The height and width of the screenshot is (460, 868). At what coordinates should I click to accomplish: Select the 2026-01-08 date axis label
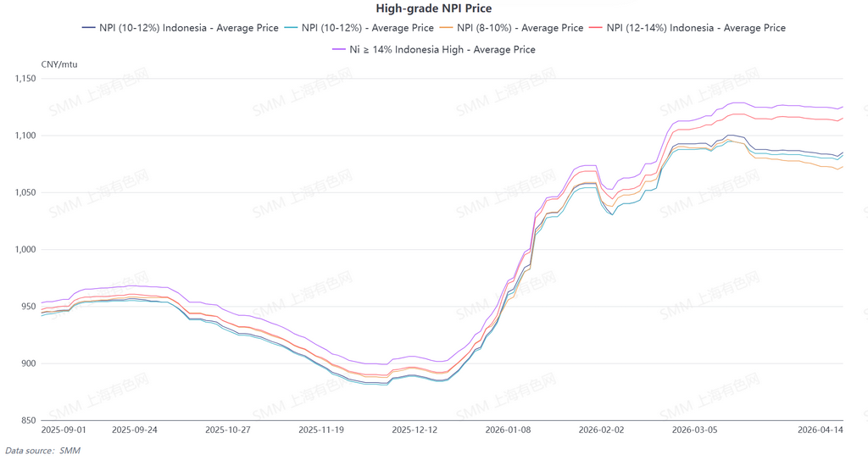coord(509,430)
